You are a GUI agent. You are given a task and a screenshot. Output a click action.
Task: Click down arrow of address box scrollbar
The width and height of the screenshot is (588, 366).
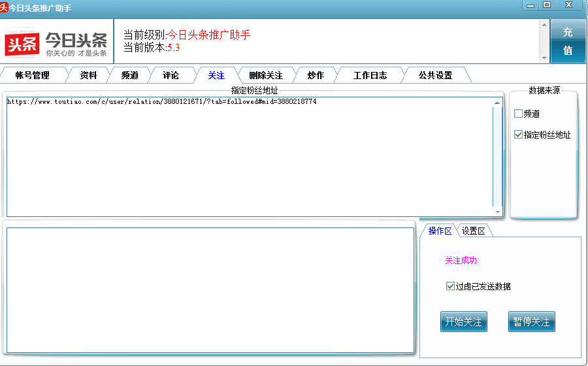tap(497, 212)
